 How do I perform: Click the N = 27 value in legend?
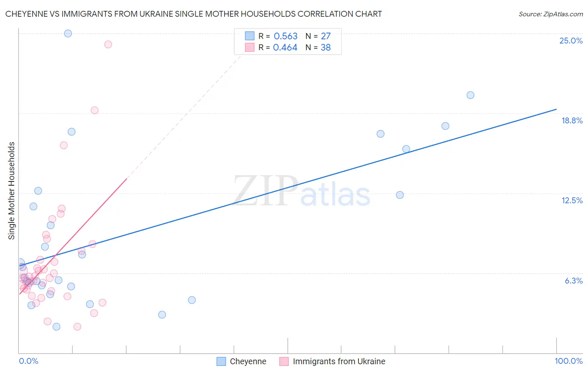click(318, 36)
